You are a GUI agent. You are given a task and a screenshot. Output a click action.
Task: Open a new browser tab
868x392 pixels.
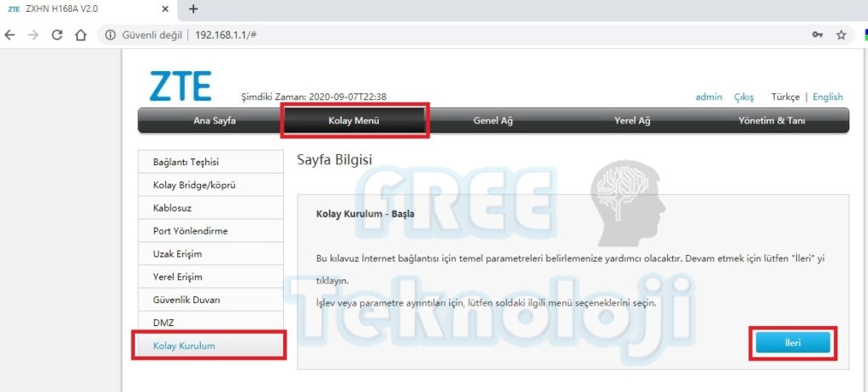193,9
